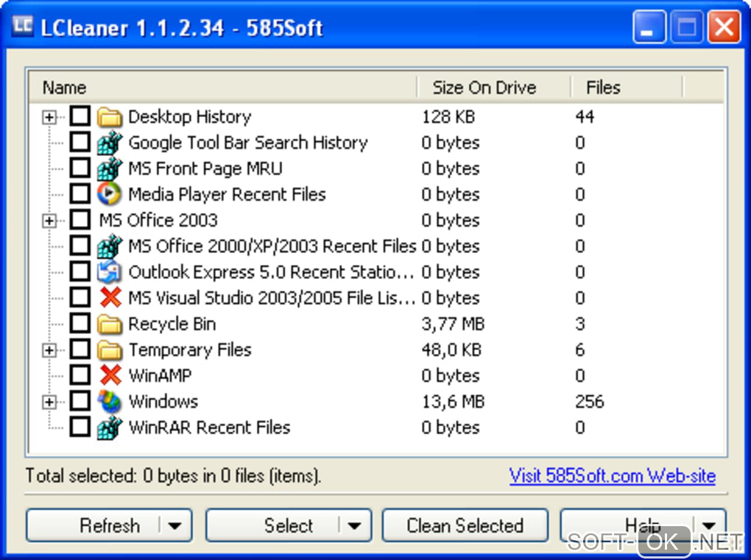Select the MS Office 2003 row label
The height and width of the screenshot is (560, 751).
pyautogui.click(x=158, y=220)
